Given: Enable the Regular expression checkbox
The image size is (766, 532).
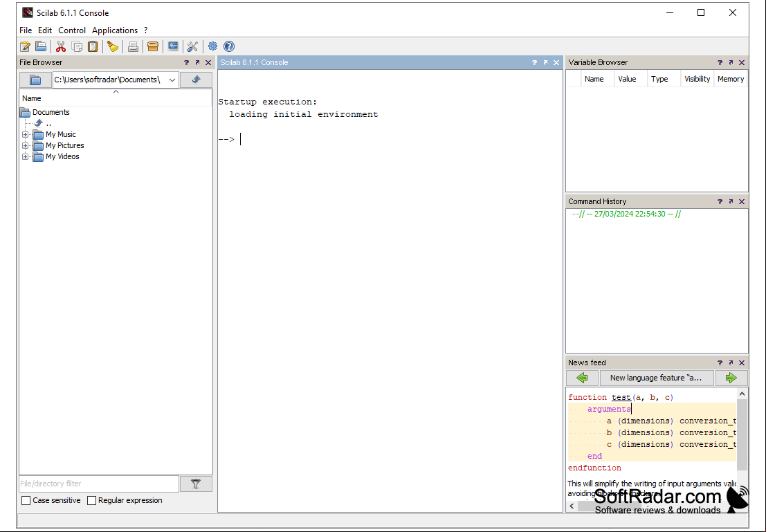Looking at the screenshot, I should pos(91,500).
